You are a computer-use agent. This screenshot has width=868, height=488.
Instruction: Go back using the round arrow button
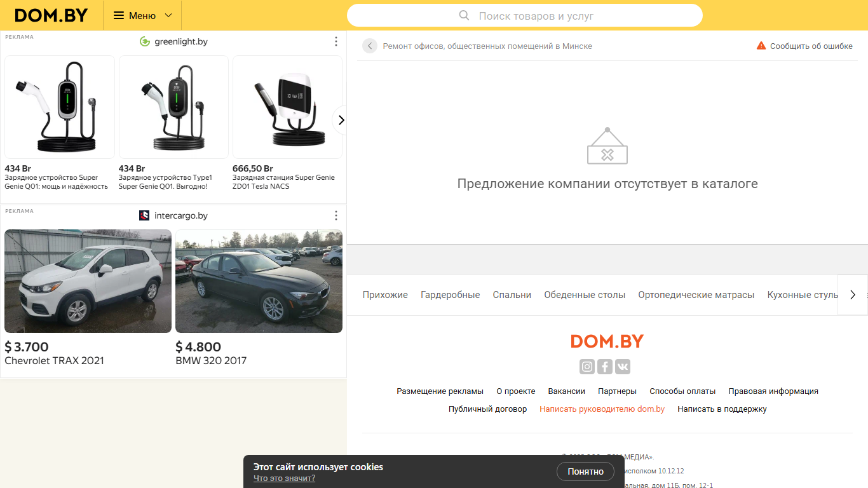click(x=370, y=46)
